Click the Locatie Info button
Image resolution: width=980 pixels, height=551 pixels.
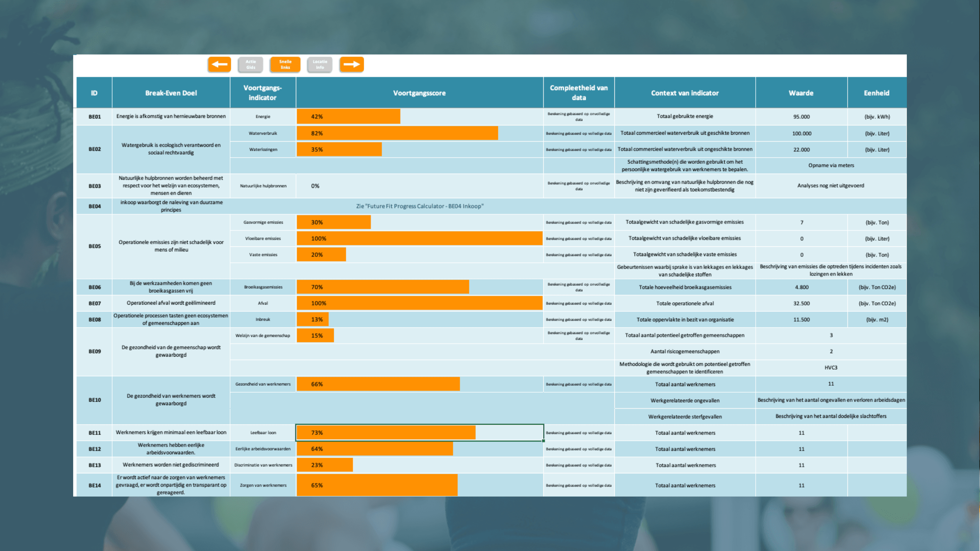(x=320, y=64)
